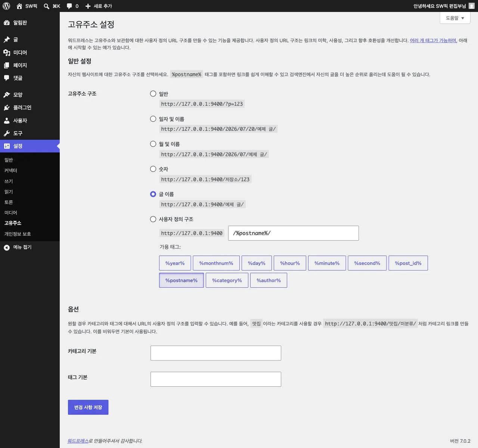This screenshot has width=478, height=448.
Task: Click the 새로 추가 label in admin bar
Action: click(x=103, y=6)
